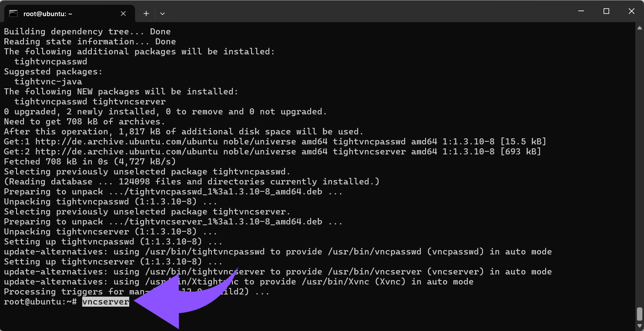
Task: Click the tightvnc-java suggested package name
Action: tap(48, 82)
